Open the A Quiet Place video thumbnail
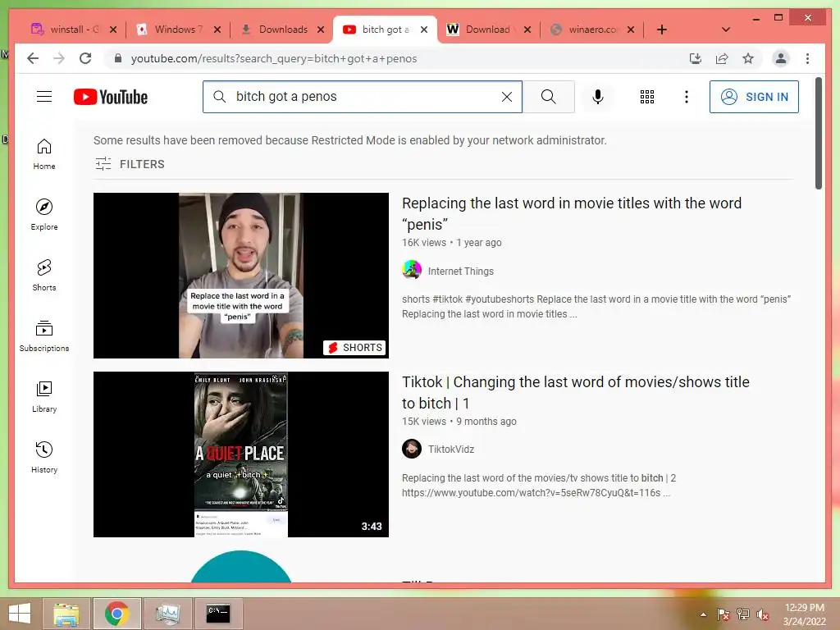This screenshot has width=840, height=630. (241, 454)
